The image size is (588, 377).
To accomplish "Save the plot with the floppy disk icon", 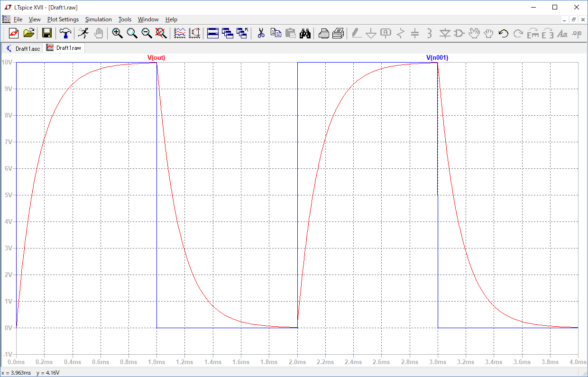I will [47, 33].
